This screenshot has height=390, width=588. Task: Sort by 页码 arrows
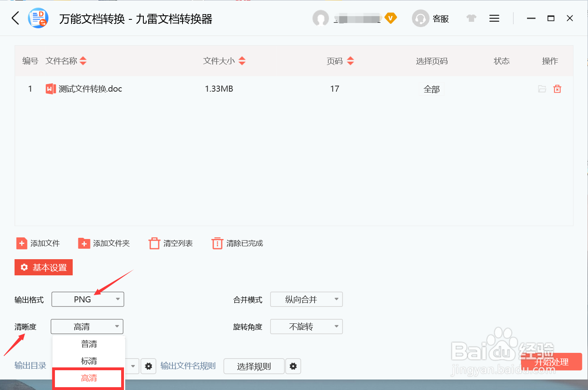click(x=351, y=61)
